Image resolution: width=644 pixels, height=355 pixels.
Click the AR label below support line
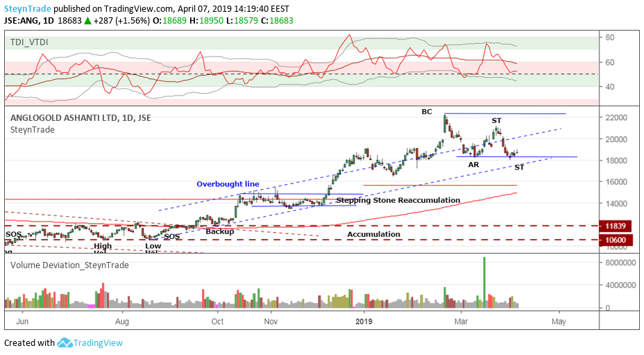tap(473, 165)
